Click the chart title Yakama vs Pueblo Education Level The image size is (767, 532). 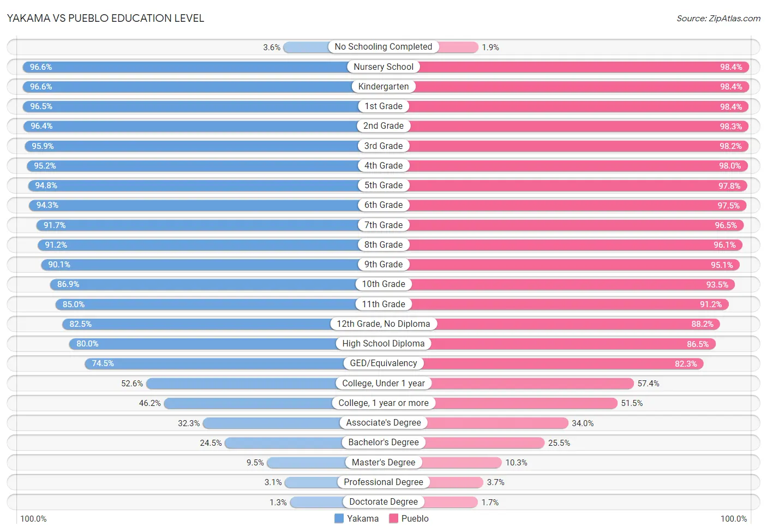(106, 18)
